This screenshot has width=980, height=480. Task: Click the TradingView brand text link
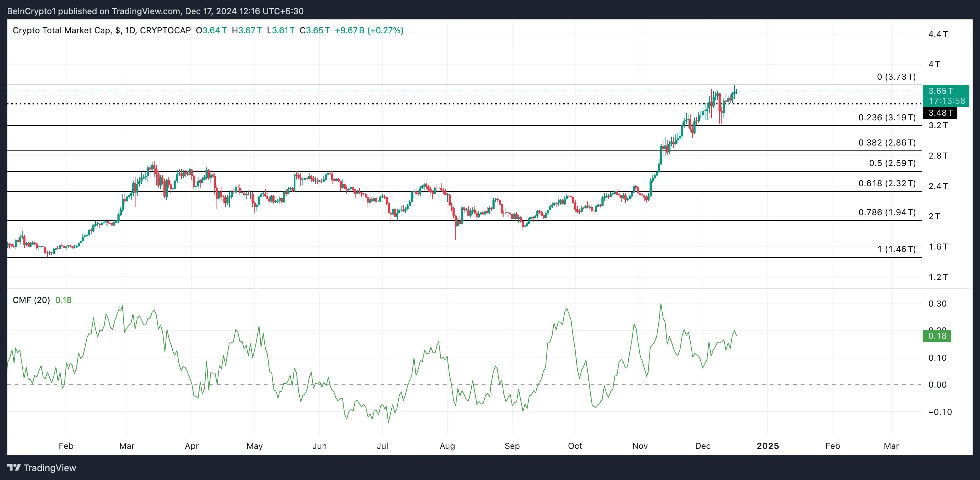[x=50, y=468]
